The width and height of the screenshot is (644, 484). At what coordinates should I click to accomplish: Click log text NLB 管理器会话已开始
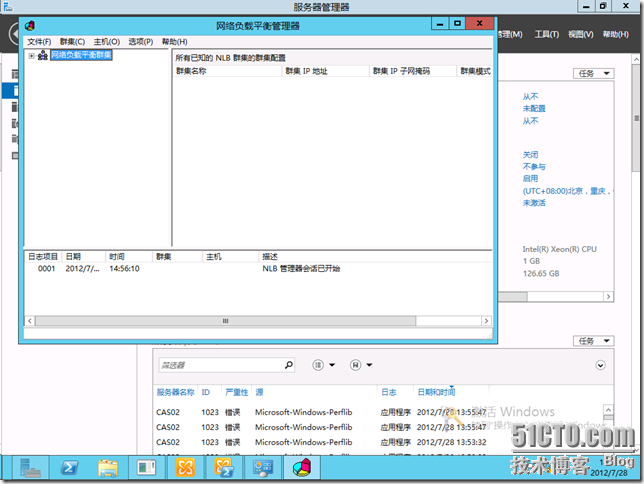301,269
